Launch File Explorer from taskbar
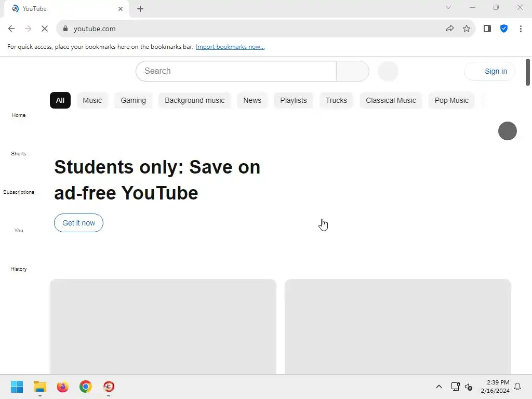This screenshot has height=399, width=532. pos(39,387)
